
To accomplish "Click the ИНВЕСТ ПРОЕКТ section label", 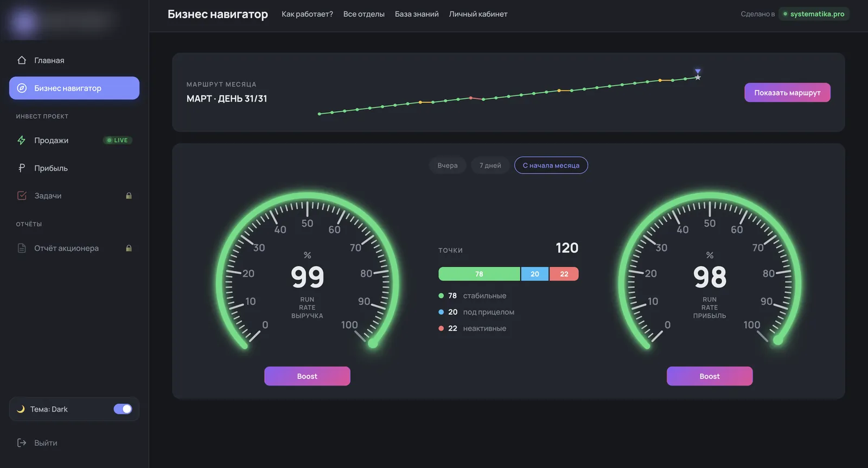I will tap(42, 117).
